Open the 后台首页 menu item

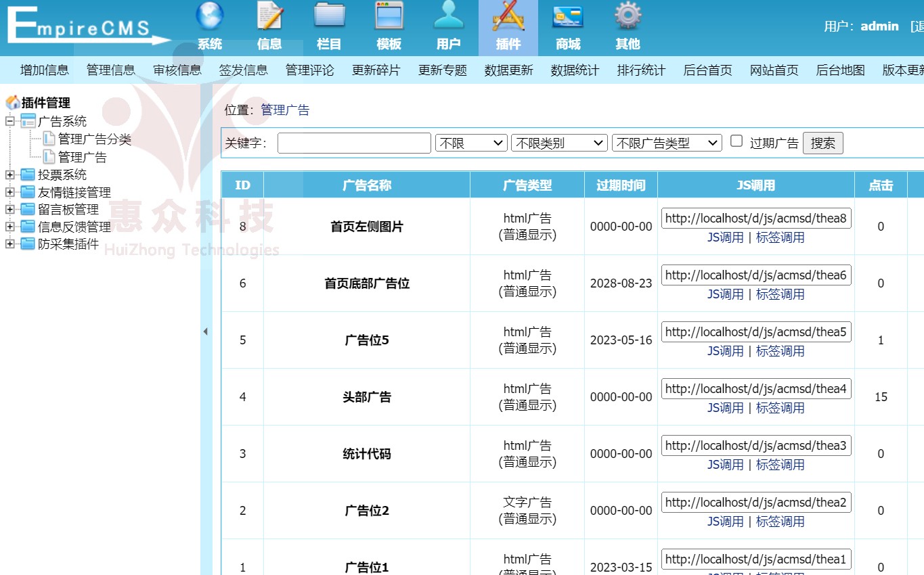pos(708,70)
